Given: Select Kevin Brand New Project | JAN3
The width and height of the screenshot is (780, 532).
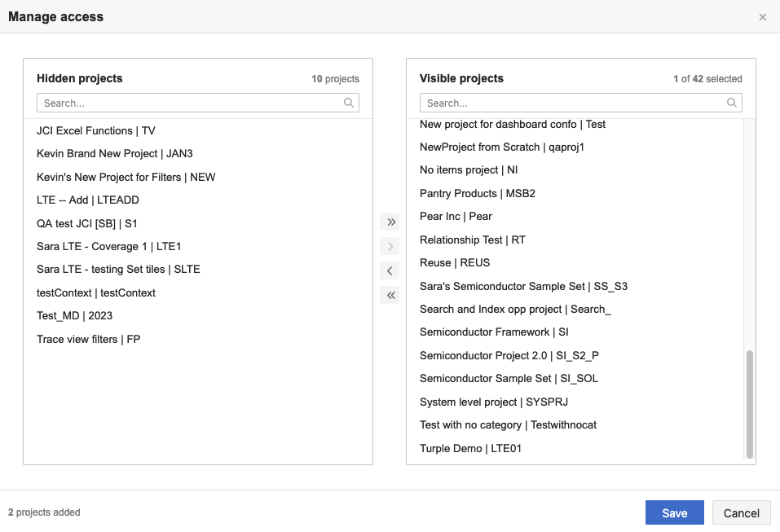Looking at the screenshot, I should pos(115,153).
